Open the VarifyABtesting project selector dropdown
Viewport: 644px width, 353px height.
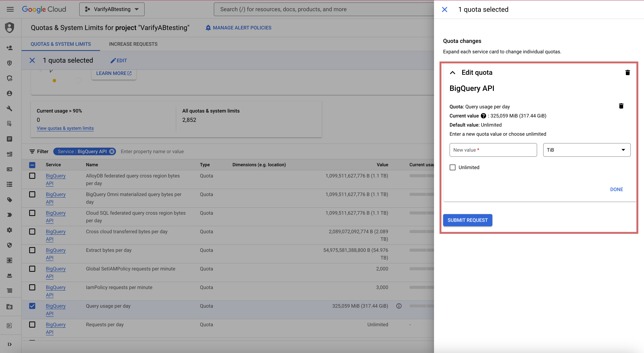[112, 9]
